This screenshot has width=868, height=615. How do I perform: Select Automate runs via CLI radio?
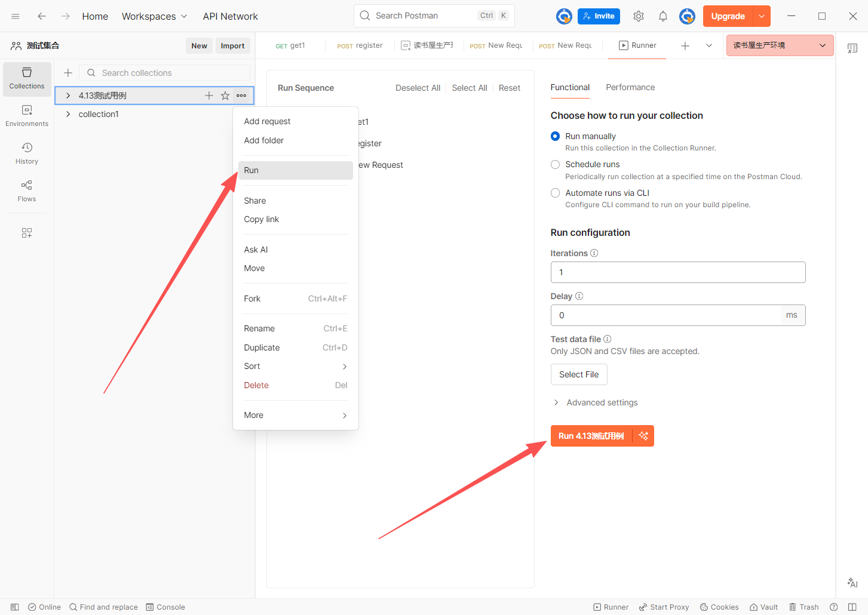click(x=555, y=193)
